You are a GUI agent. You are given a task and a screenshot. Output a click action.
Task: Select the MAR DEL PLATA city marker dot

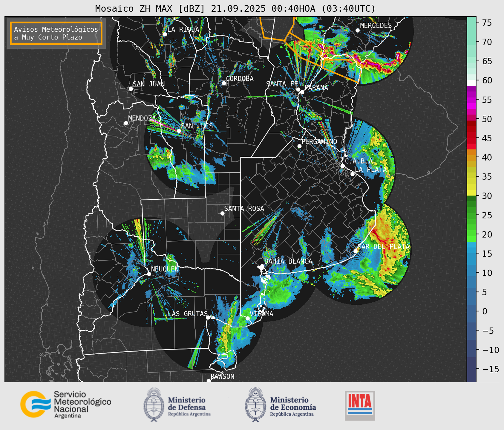(356, 251)
